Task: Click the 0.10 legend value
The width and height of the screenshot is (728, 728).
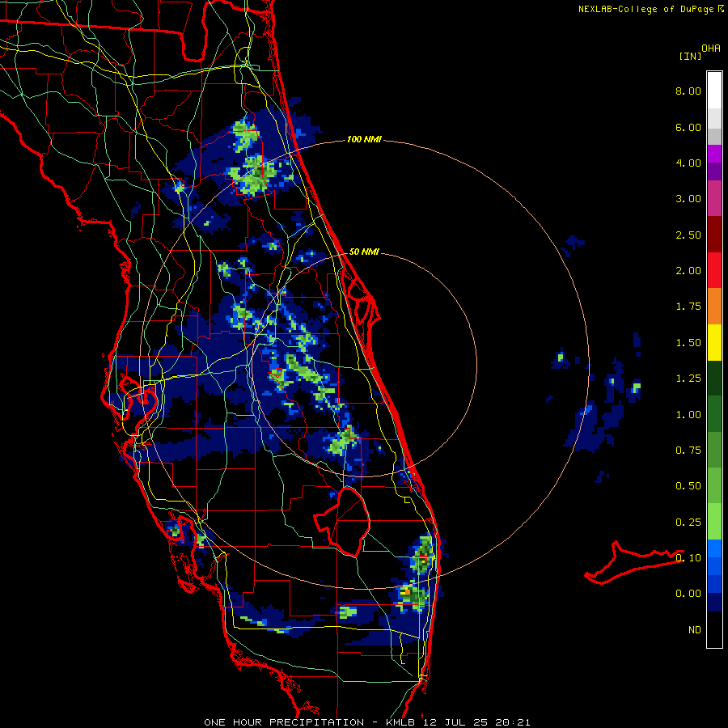Action: (688, 558)
